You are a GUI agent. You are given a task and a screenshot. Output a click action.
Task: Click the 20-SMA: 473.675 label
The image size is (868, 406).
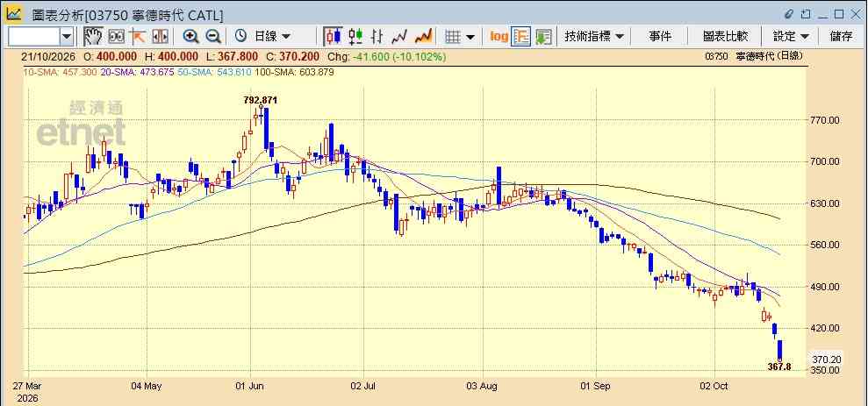135,72
